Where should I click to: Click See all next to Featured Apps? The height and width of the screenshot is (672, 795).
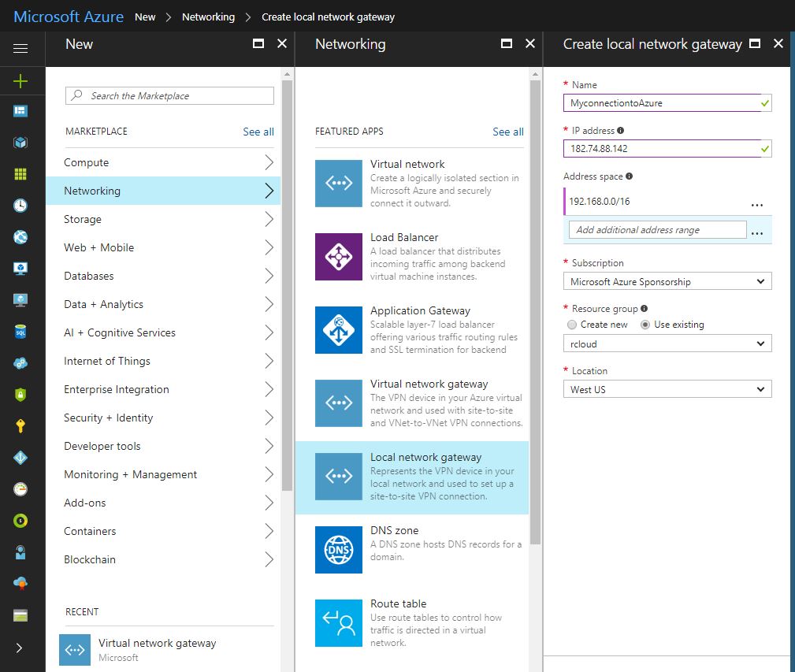click(507, 132)
